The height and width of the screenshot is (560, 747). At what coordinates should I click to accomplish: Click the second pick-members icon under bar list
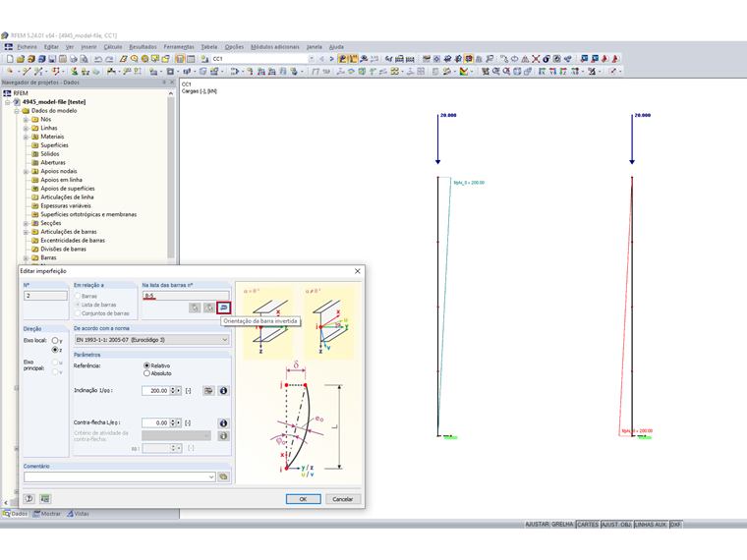[208, 308]
